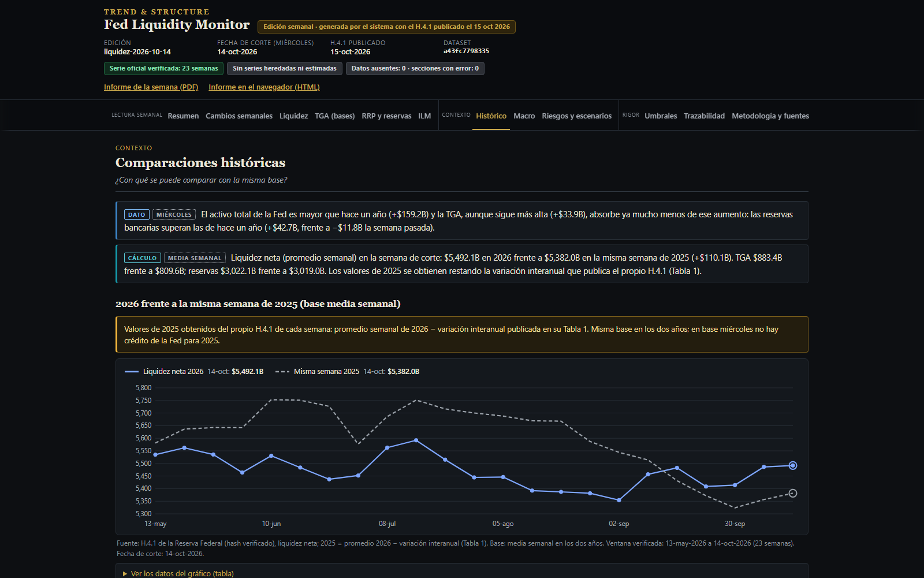This screenshot has width=924, height=578.
Task: Click the Sin series heredadas ni estimadas badge
Action: (x=285, y=68)
